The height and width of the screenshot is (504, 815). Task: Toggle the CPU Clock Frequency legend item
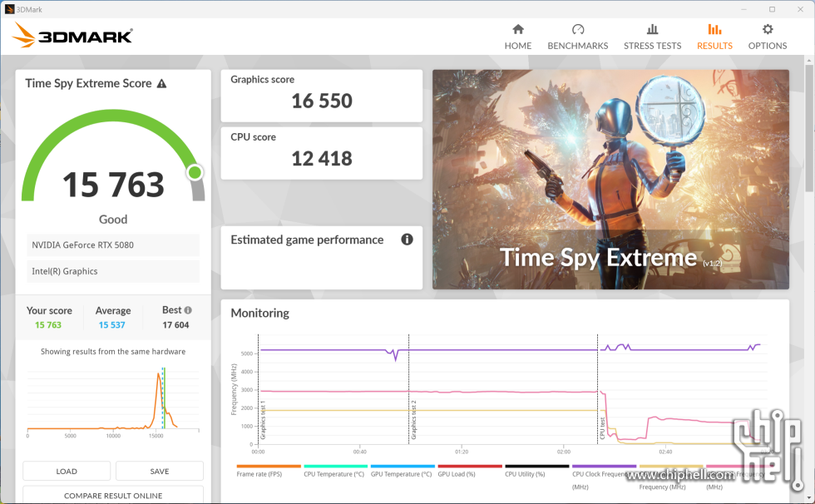pos(604,477)
